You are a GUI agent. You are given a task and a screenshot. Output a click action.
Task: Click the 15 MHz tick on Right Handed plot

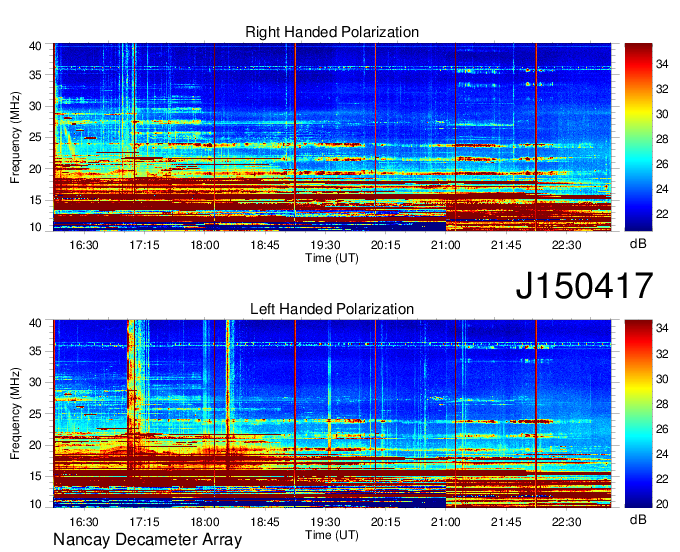[35, 200]
